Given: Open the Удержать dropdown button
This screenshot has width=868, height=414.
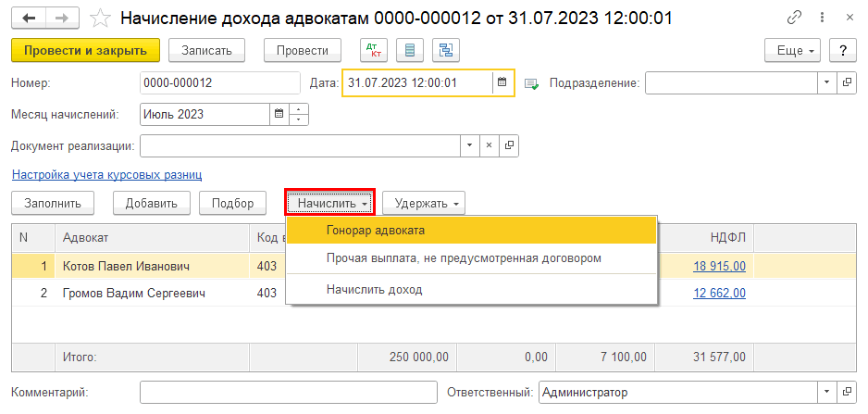Looking at the screenshot, I should click(423, 203).
